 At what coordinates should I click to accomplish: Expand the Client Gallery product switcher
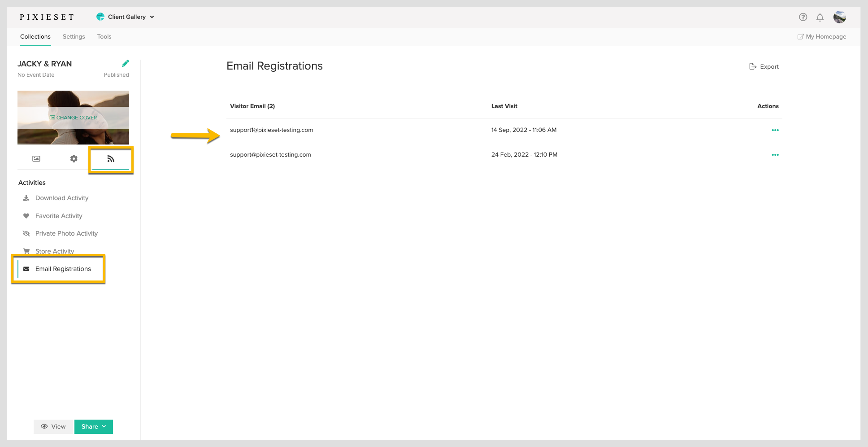coord(125,17)
